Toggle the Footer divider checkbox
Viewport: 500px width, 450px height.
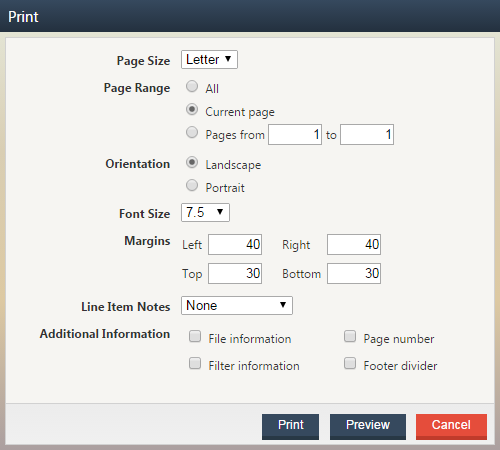350,363
